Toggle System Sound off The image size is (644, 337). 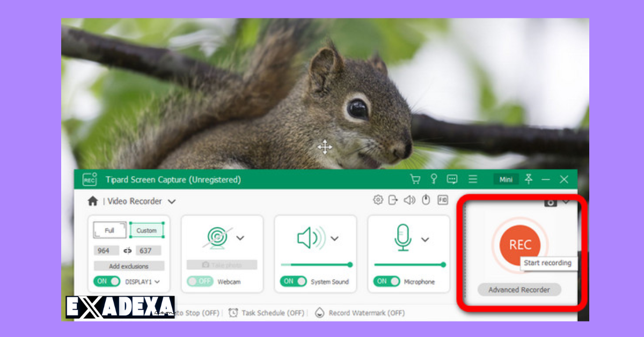pyautogui.click(x=293, y=281)
